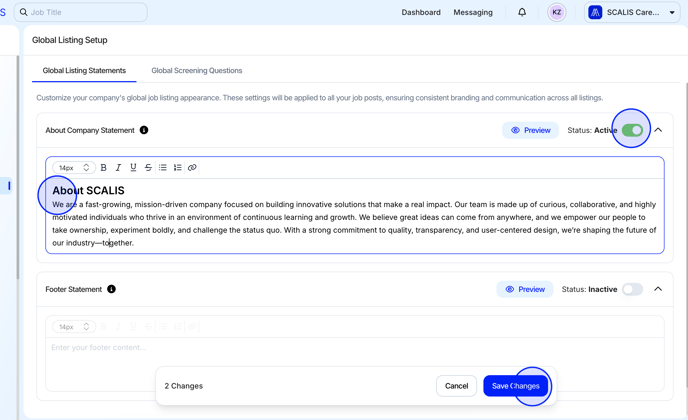Toggle italic in About Company editor
Image resolution: width=688 pixels, height=420 pixels.
click(118, 168)
